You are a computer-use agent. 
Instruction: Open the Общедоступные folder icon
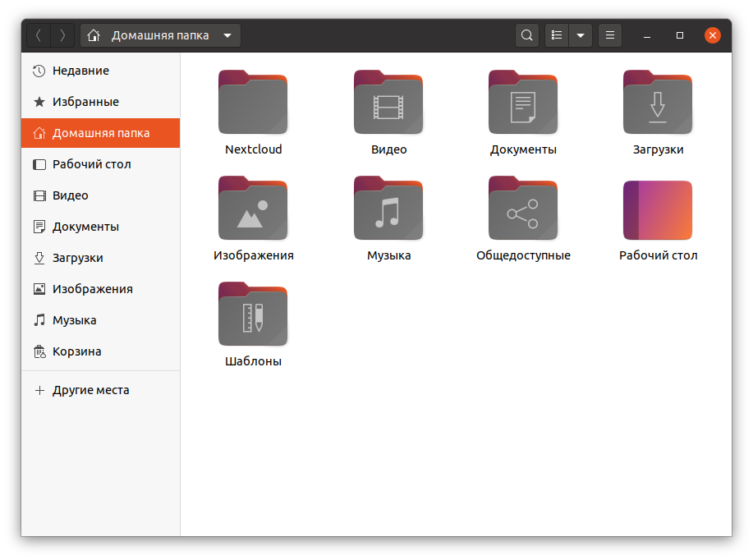point(523,208)
